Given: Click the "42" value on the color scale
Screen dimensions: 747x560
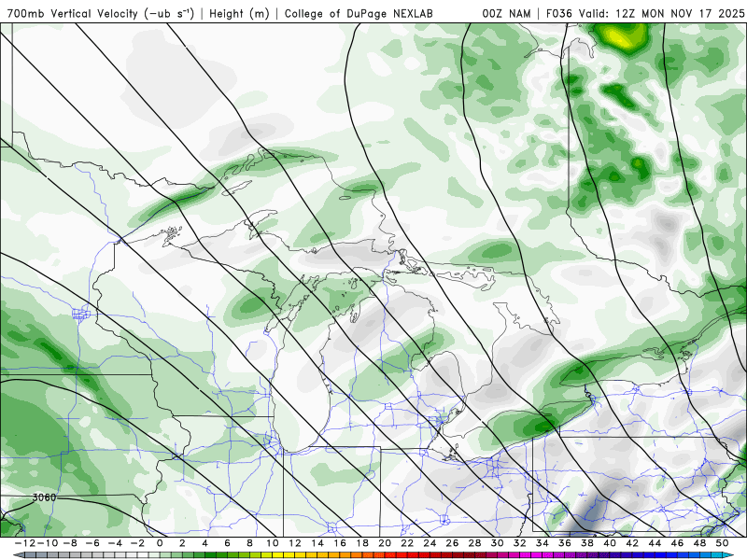Looking at the screenshot, I should tap(632, 543).
